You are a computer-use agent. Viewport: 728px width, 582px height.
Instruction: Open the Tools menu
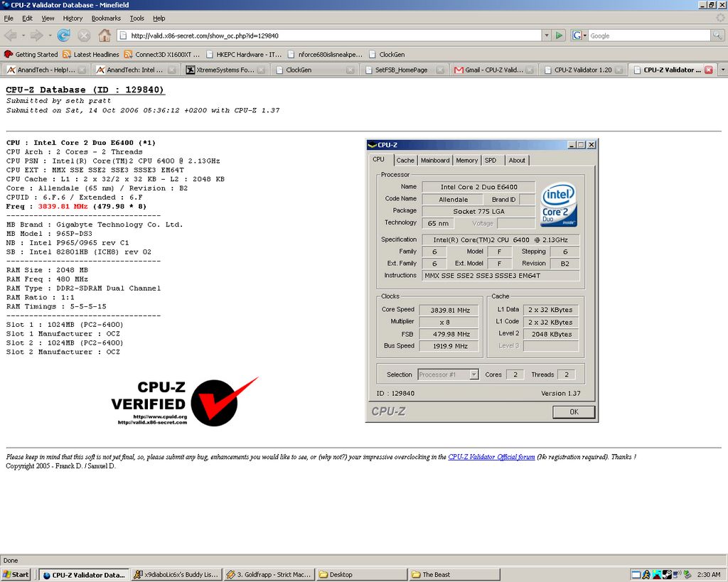click(136, 18)
